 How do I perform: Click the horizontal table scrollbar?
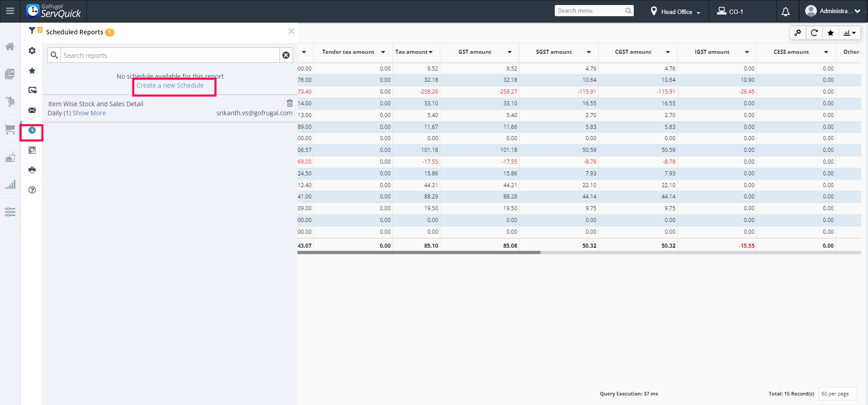click(x=419, y=253)
